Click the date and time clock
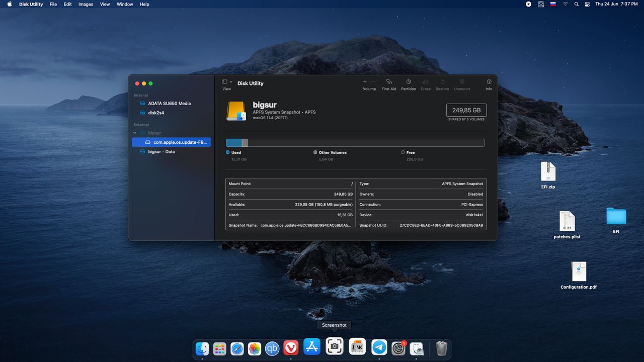The width and height of the screenshot is (644, 362). coord(616,4)
